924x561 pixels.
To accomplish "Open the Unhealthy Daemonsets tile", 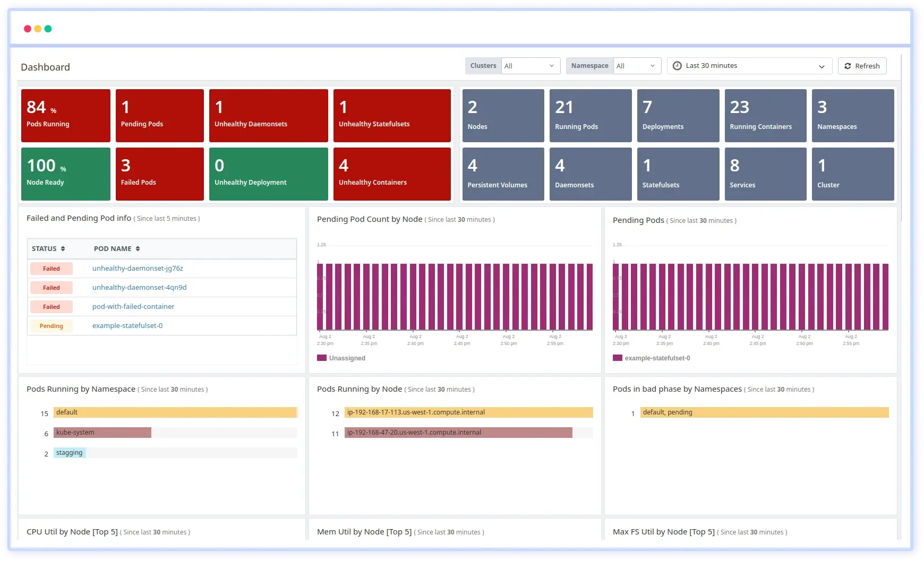I will tap(269, 116).
